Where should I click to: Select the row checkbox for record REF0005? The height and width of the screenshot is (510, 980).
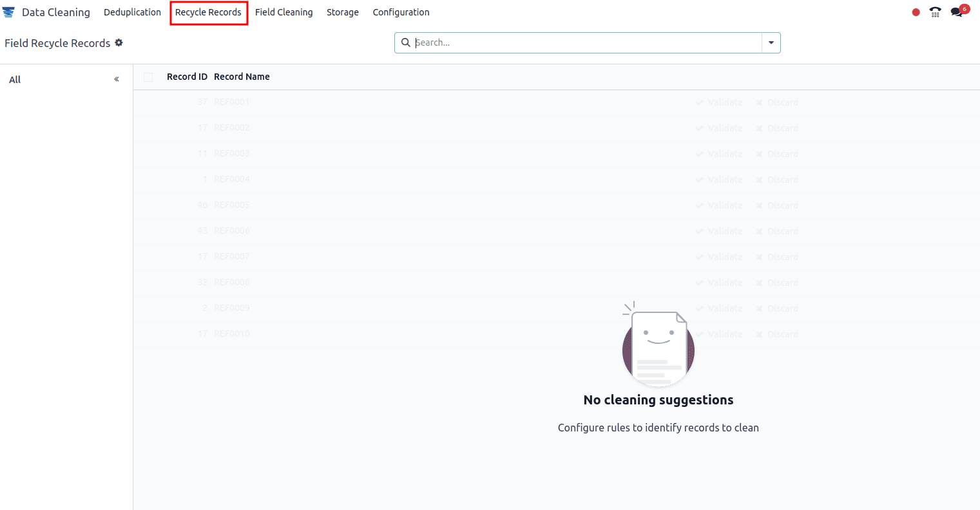click(148, 205)
